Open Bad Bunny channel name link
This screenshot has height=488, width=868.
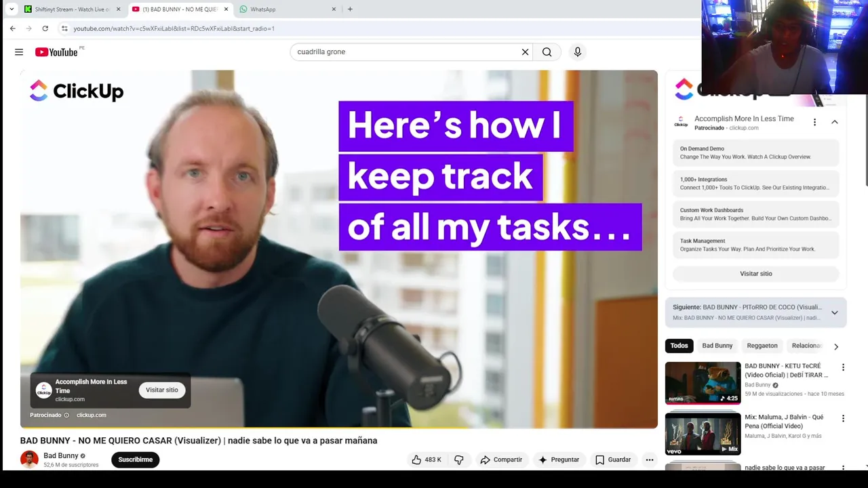click(x=61, y=455)
